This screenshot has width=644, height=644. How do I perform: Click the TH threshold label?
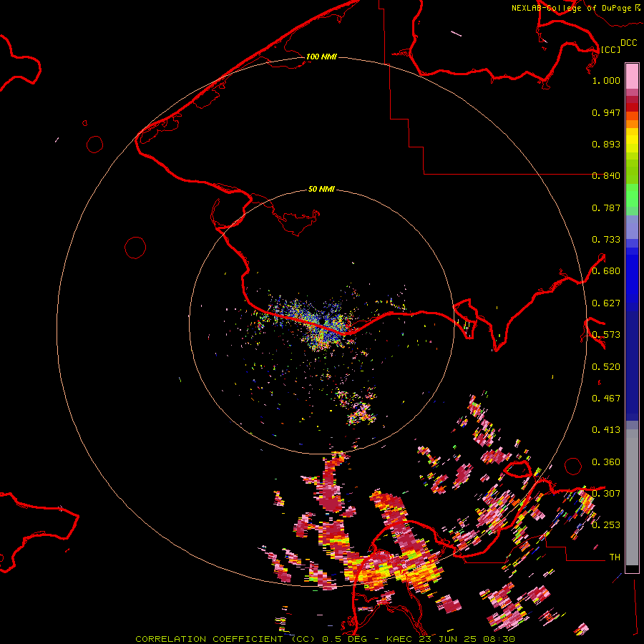coord(615,557)
